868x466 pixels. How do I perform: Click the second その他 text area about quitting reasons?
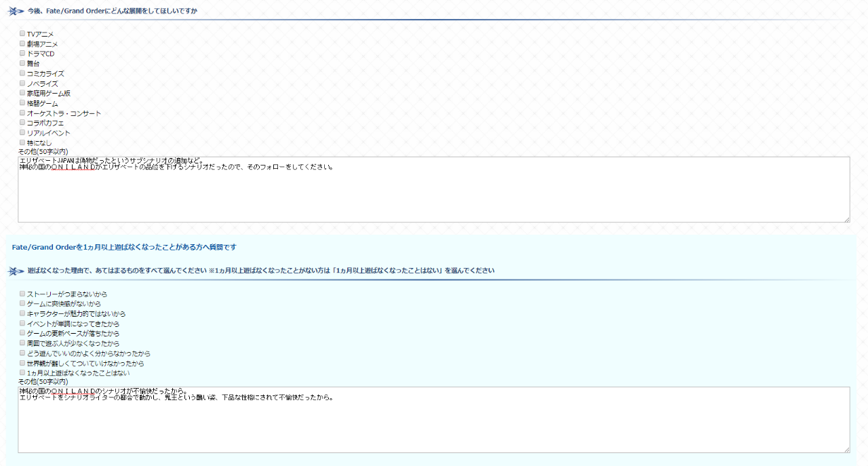coord(433,424)
